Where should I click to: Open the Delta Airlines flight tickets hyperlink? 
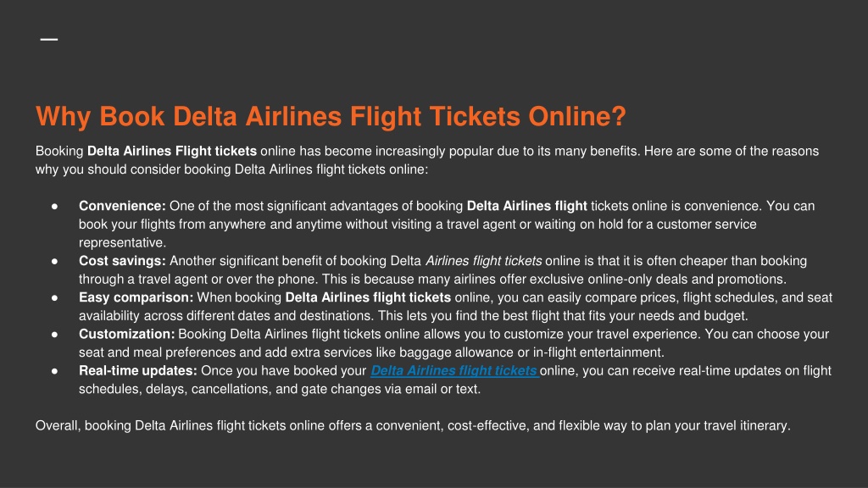pyautogui.click(x=454, y=371)
